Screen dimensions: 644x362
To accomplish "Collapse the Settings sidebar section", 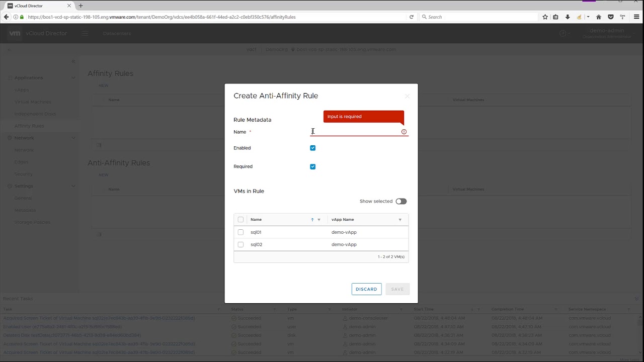I will coord(73,186).
